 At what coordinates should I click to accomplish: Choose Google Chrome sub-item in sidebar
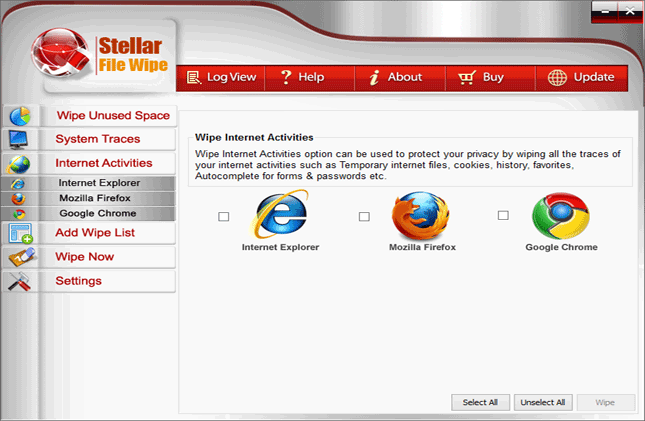(88, 214)
